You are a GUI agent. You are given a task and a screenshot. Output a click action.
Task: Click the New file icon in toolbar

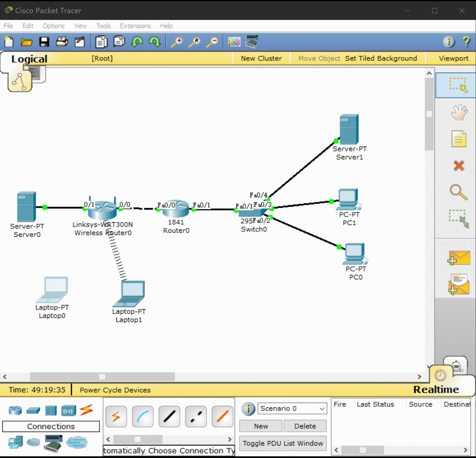pyautogui.click(x=9, y=42)
